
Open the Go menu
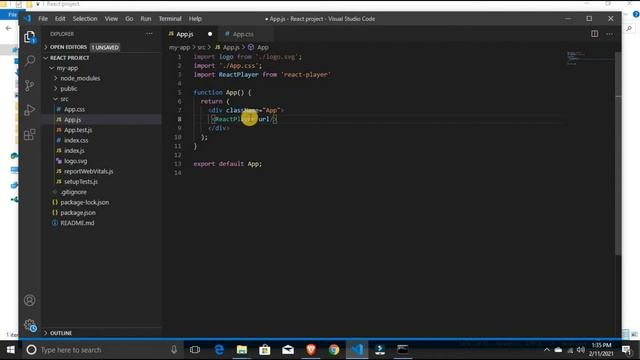[129, 19]
